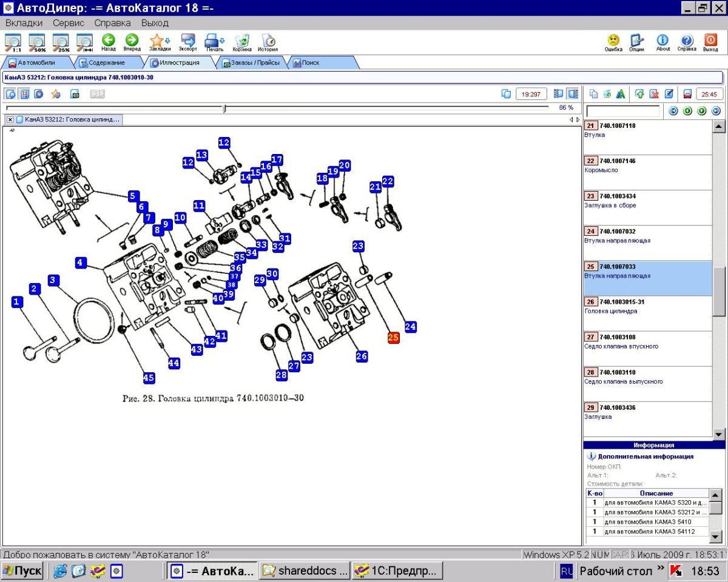Screen dimensions: 728x582
Task: Focus the part search input field
Action: [623, 111]
